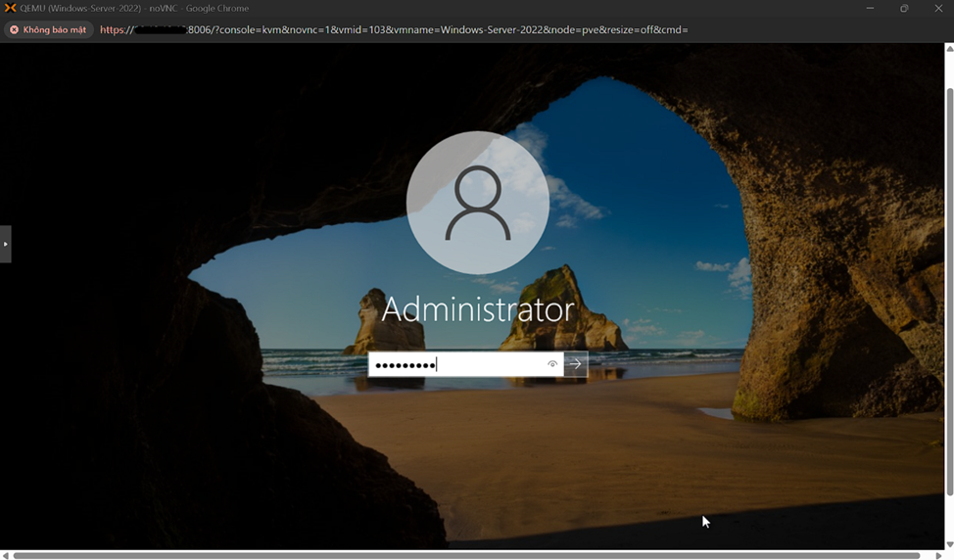Close the QEMU noVNC window

(x=937, y=8)
